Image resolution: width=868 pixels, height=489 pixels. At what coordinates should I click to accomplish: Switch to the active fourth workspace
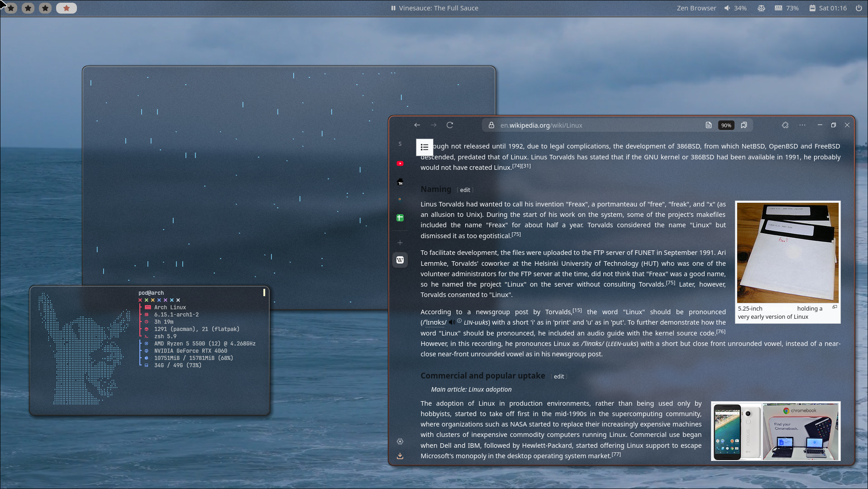66,8
